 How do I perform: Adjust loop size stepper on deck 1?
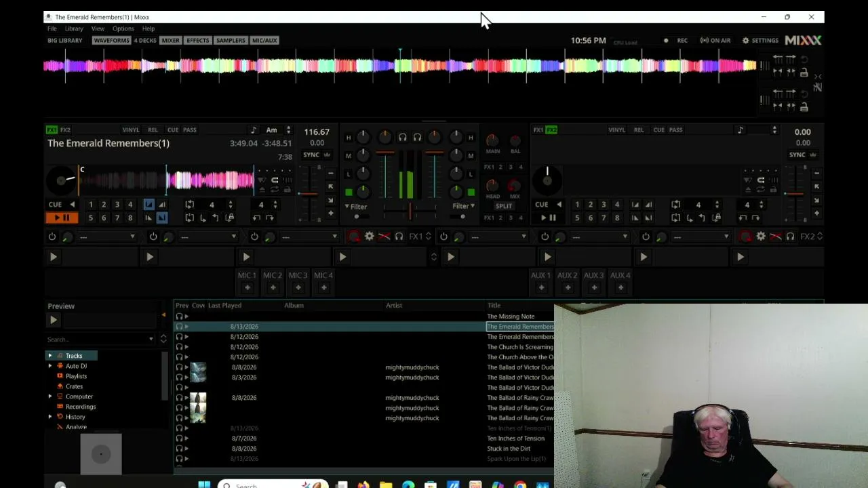coord(231,204)
